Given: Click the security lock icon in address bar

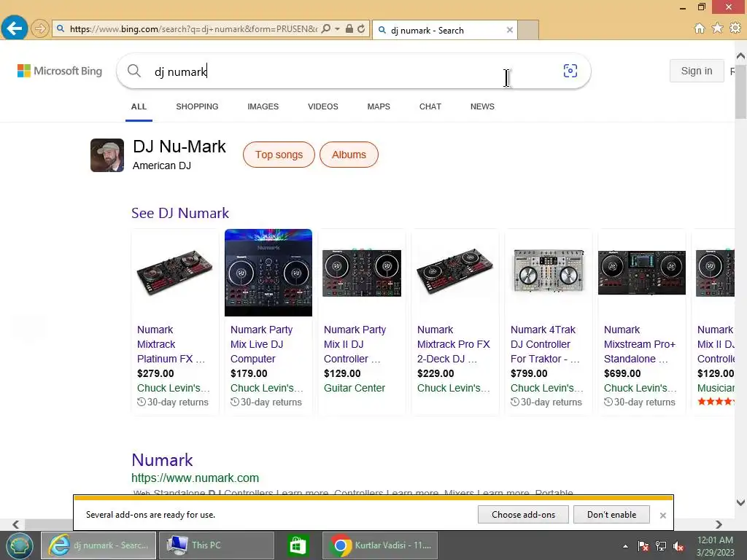Looking at the screenshot, I should tap(349, 28).
